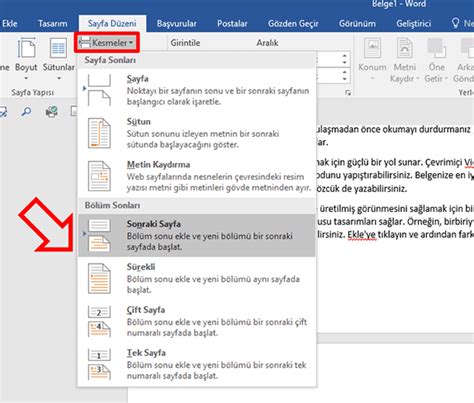This screenshot has width=474, height=403.
Task: Select Sürekli continuous section break
Action: [x=197, y=278]
